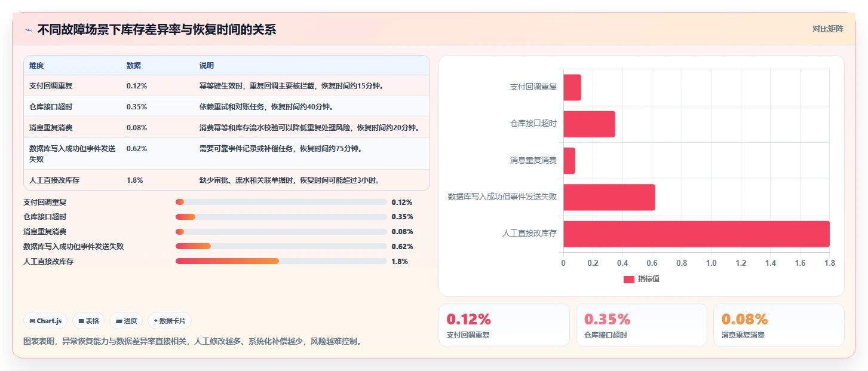Click the 0.08% table cell
This screenshot has height=371, width=868.
pos(137,127)
